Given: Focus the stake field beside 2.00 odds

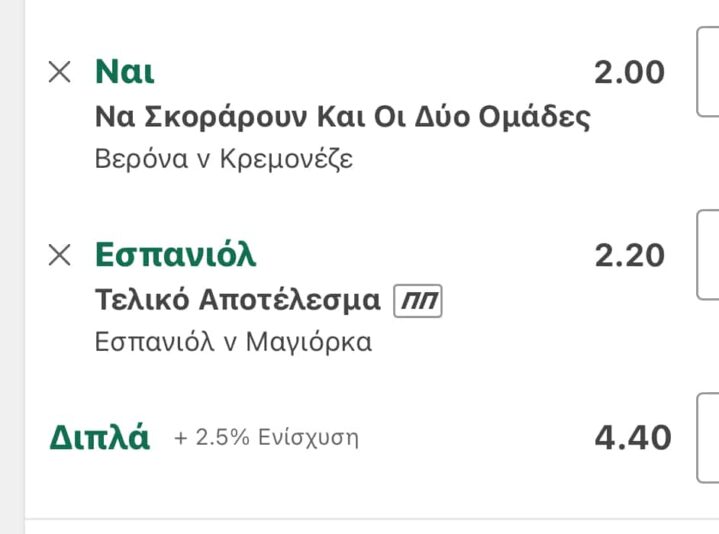Looking at the screenshot, I should pyautogui.click(x=708, y=72).
